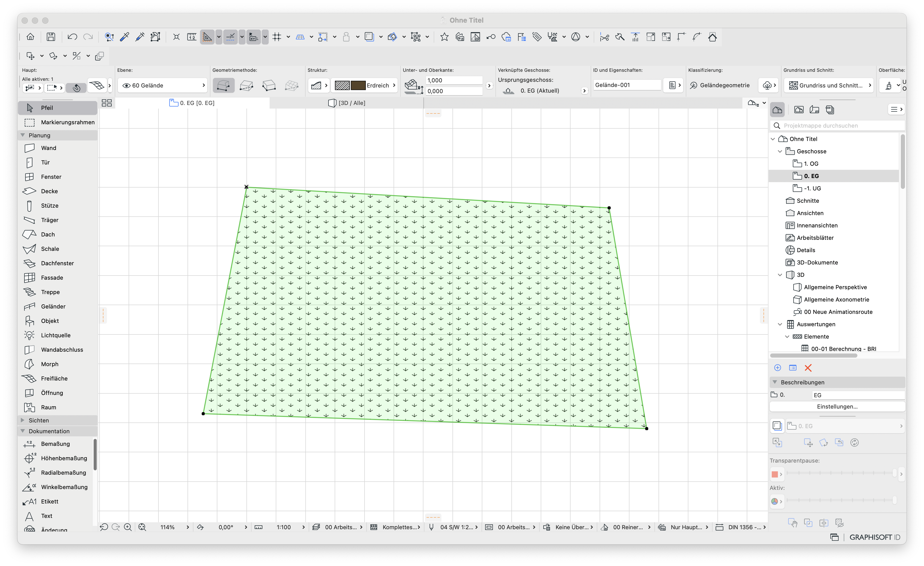Collapse the Geschosse tree node
Screen dimensions: 924x566
tap(780, 152)
